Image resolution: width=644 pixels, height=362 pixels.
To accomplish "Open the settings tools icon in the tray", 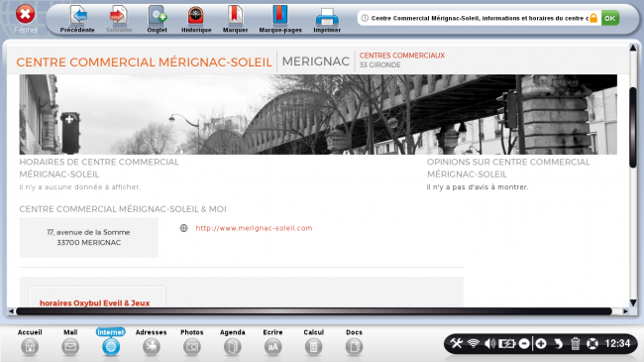I will 456,343.
